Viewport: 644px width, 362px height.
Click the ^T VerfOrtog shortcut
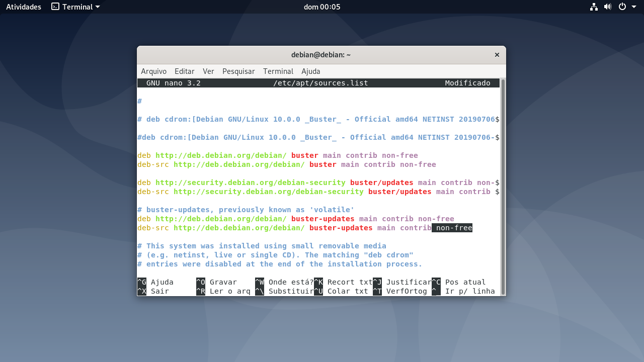(400, 291)
